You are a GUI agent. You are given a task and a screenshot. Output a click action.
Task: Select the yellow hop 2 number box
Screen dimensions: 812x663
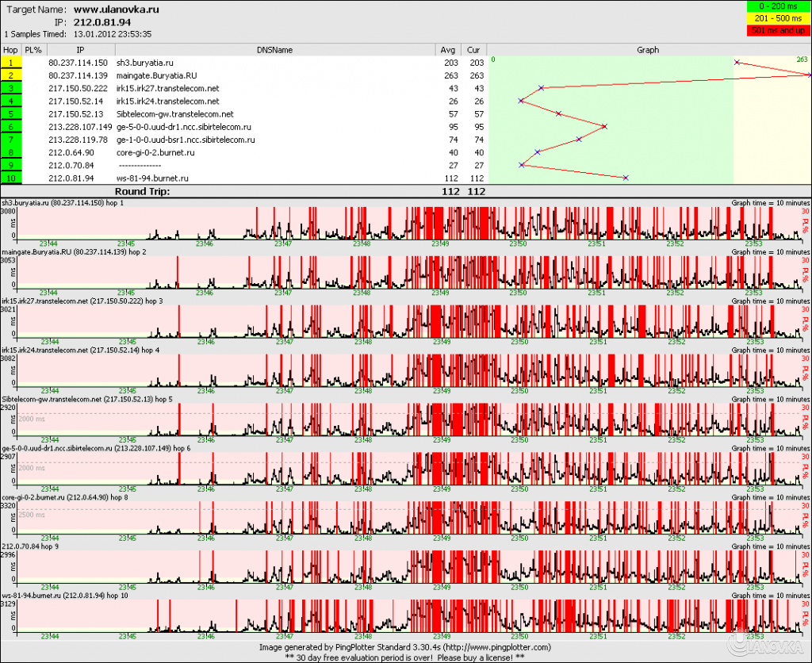point(11,75)
